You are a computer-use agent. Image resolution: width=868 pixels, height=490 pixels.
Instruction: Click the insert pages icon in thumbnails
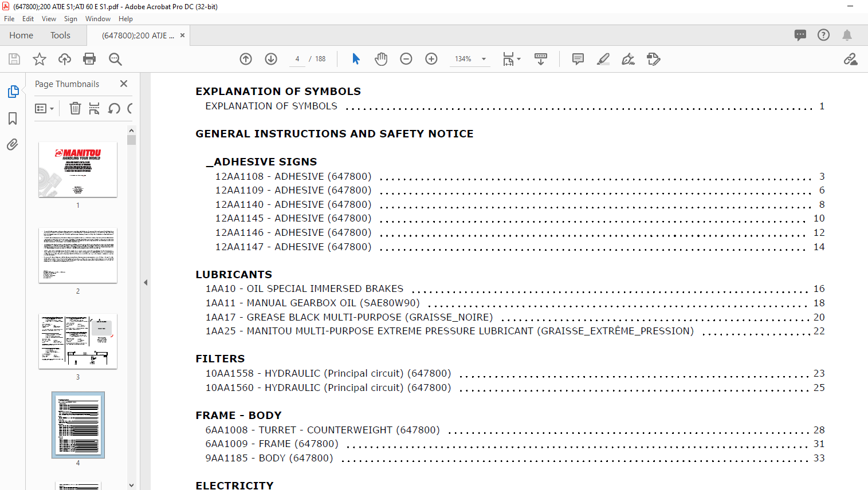click(95, 108)
